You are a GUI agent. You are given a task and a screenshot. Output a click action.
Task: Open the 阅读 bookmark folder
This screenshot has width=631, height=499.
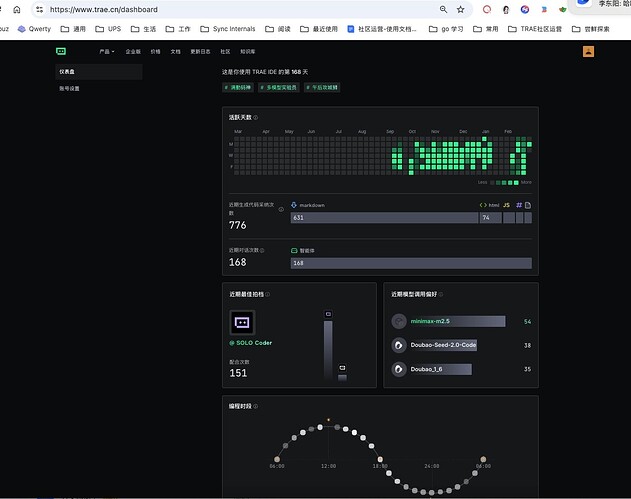point(278,29)
